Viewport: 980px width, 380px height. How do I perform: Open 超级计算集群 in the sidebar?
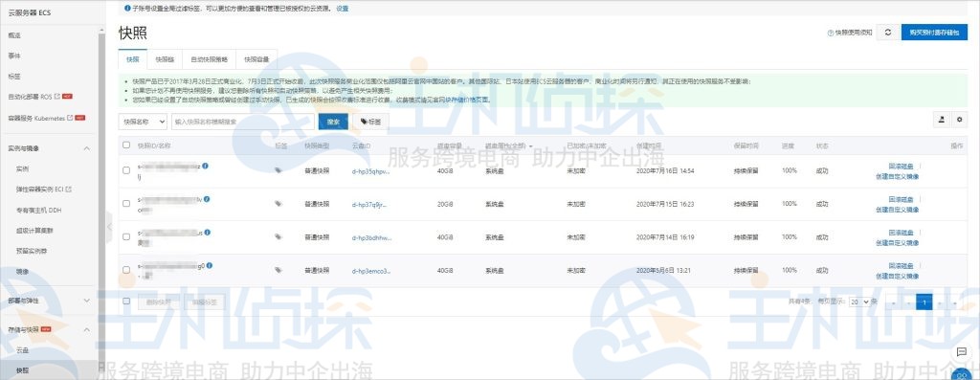coord(34,230)
